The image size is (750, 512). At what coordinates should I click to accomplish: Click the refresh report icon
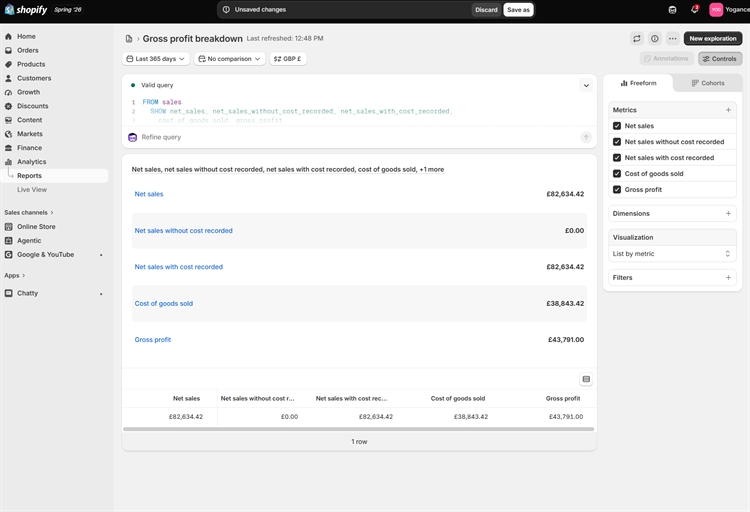(637, 39)
